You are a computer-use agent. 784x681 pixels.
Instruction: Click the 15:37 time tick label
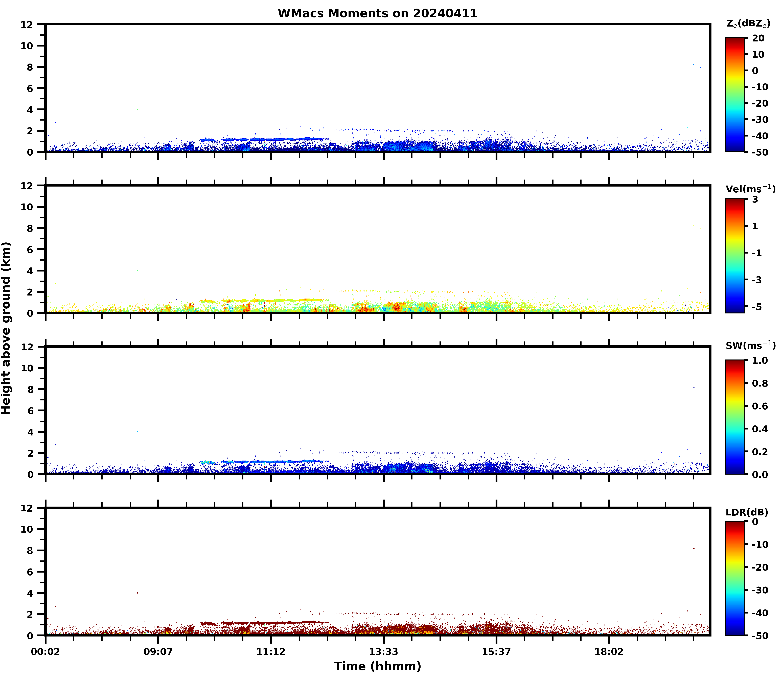tap(496, 652)
